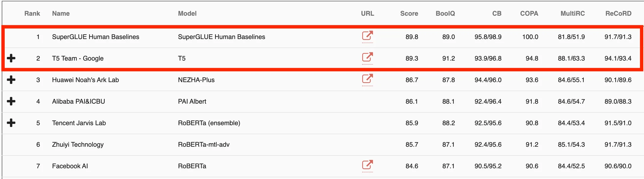Sort by the Score column header

[x=409, y=13]
